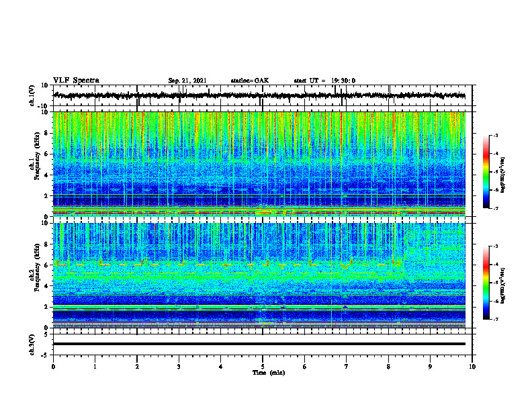Click time axis tick label "6"
532x411 pixels.
(x=305, y=367)
